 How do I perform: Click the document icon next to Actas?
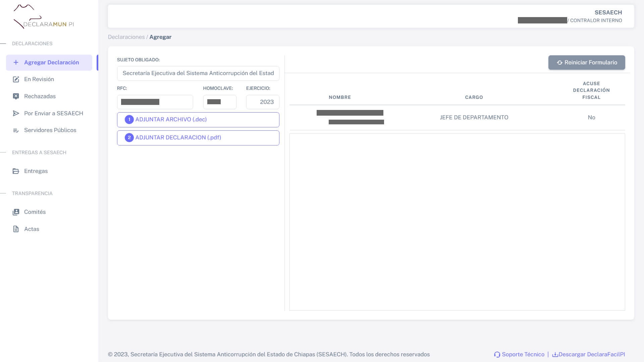click(16, 229)
